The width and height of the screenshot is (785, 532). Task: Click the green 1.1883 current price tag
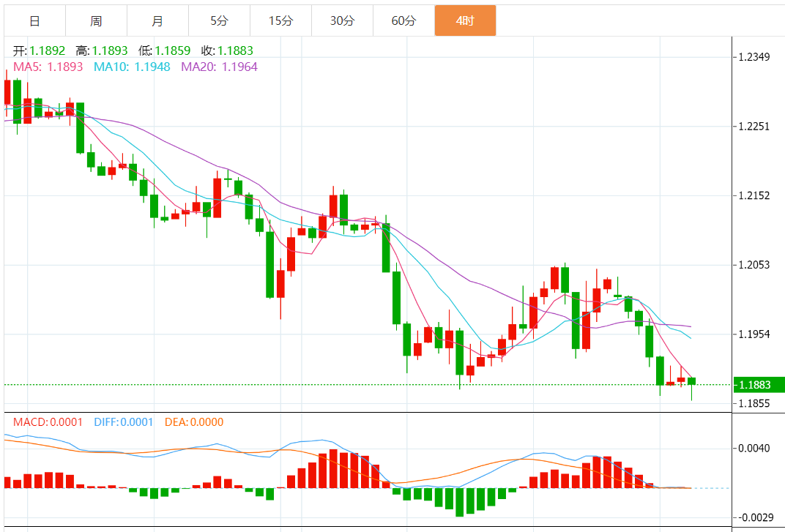(759, 385)
